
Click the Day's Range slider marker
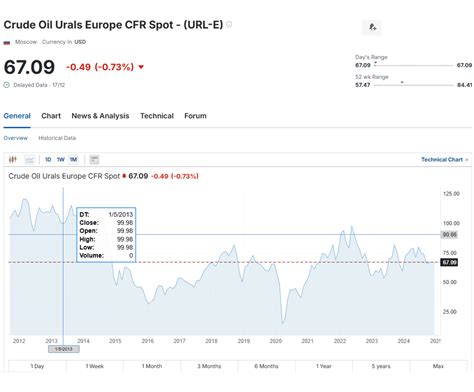tap(375, 63)
